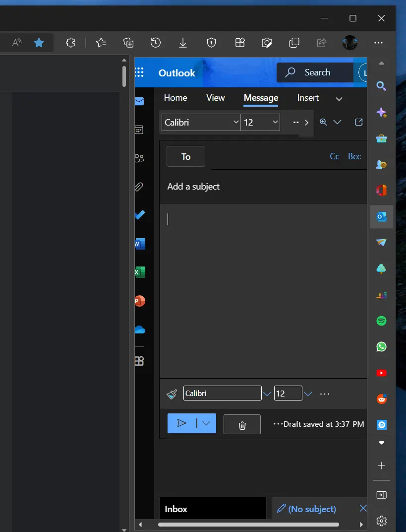
Task: Open Drop paper plane in Edge sidebar
Action: [x=381, y=242]
